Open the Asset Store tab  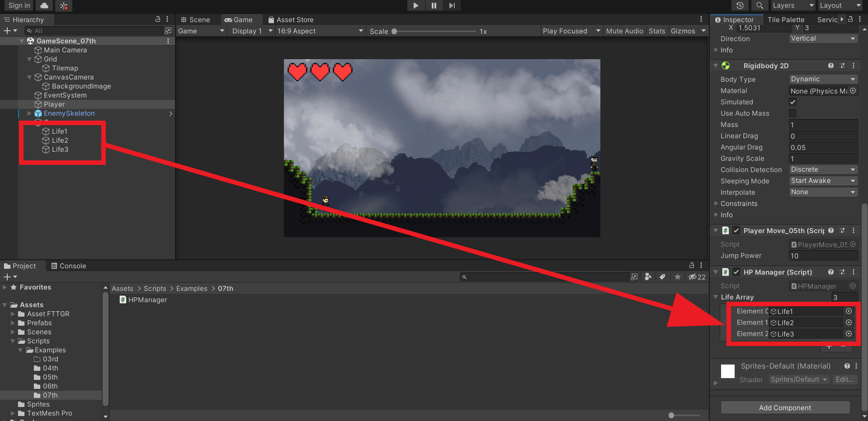tap(291, 19)
